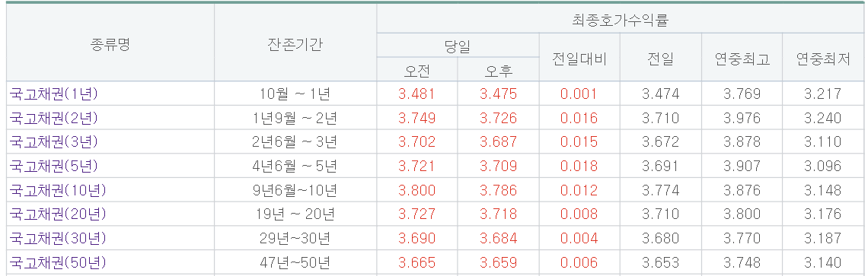Click previous-day yield 3.474
868x276 pixels.
(660, 94)
